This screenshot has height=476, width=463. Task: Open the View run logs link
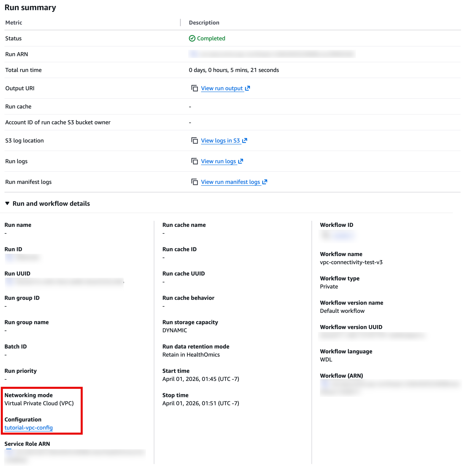[218, 161]
